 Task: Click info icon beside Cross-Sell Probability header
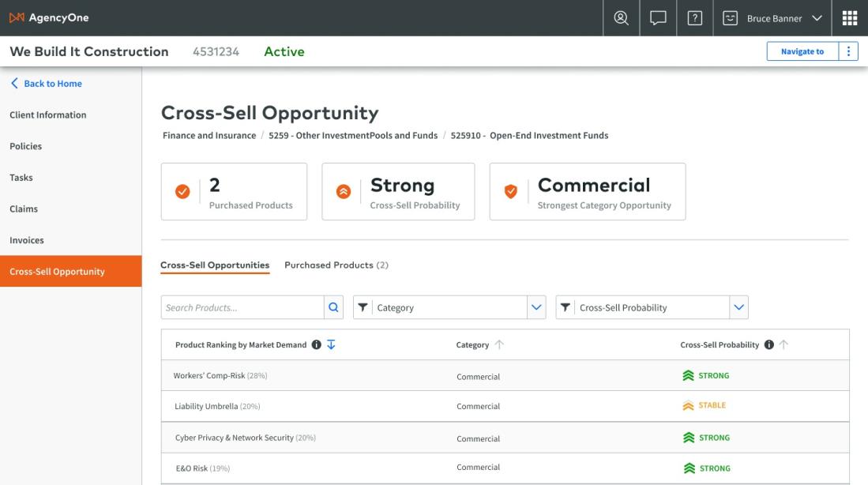pyautogui.click(x=769, y=345)
